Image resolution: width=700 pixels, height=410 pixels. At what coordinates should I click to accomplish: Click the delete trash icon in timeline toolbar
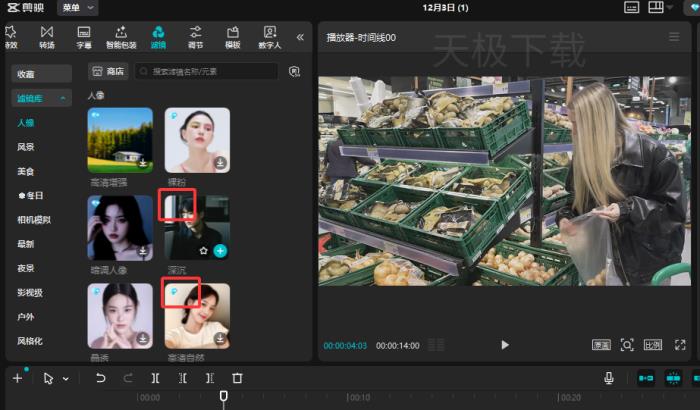point(237,378)
